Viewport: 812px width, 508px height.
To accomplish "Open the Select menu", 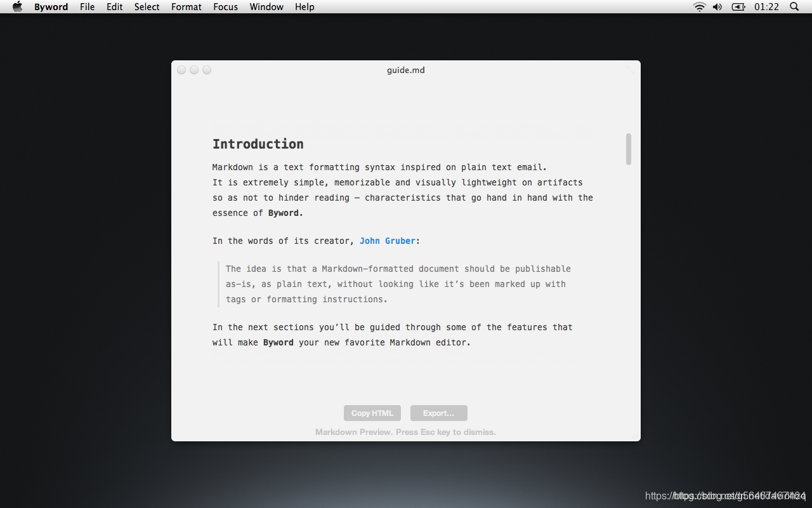I will point(147,7).
